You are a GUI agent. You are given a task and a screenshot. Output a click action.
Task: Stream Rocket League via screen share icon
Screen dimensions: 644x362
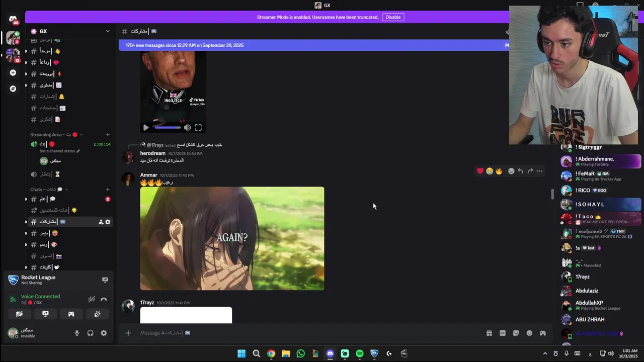(x=105, y=280)
